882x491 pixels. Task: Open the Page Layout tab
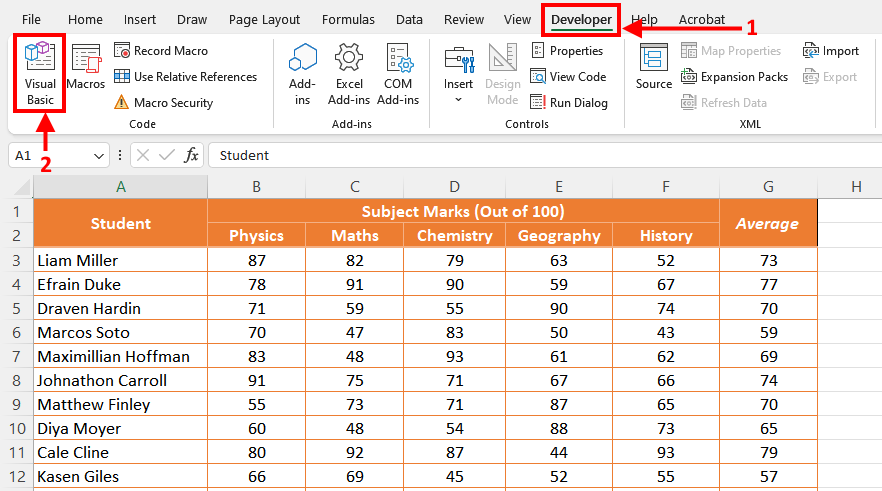(264, 19)
